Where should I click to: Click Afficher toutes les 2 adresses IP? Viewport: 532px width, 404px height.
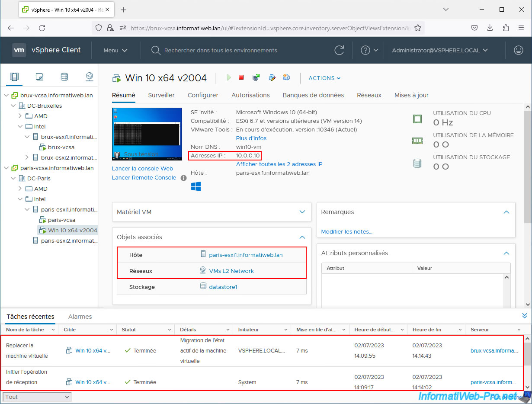(279, 164)
